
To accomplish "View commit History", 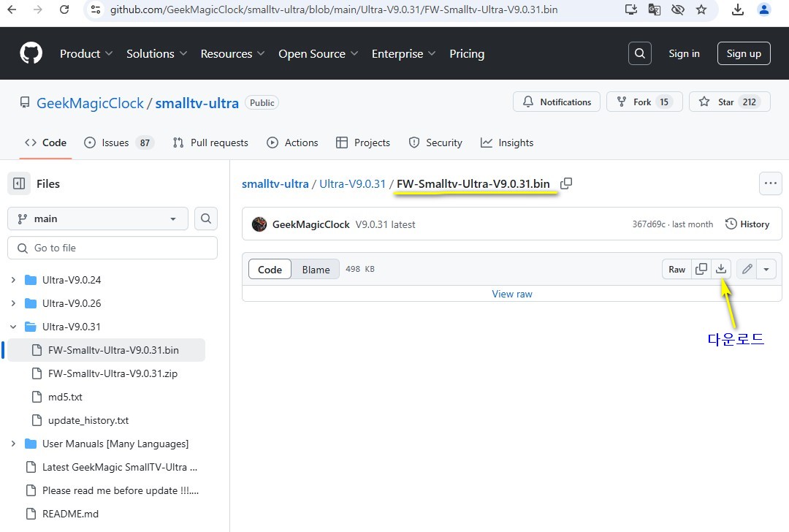I will point(747,224).
